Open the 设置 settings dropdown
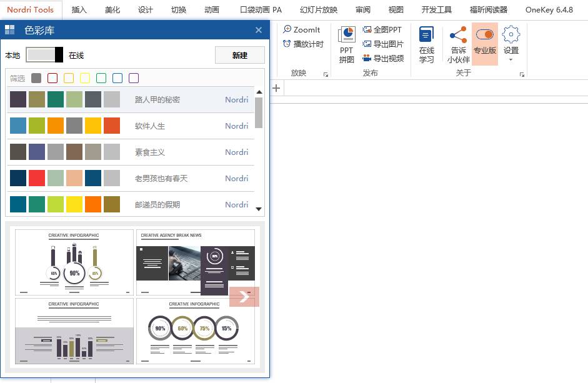588x383 pixels. [511, 44]
